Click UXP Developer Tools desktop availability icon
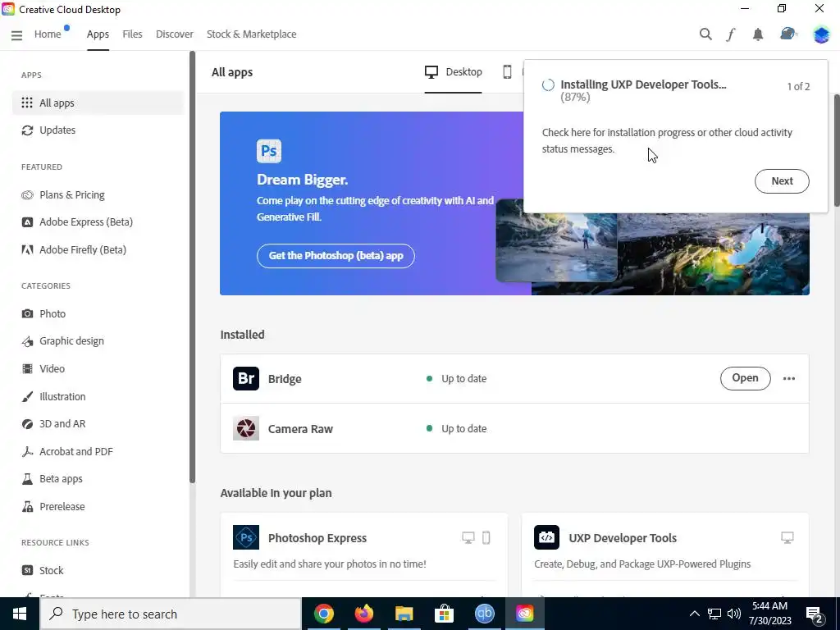The image size is (840, 630). point(787,538)
